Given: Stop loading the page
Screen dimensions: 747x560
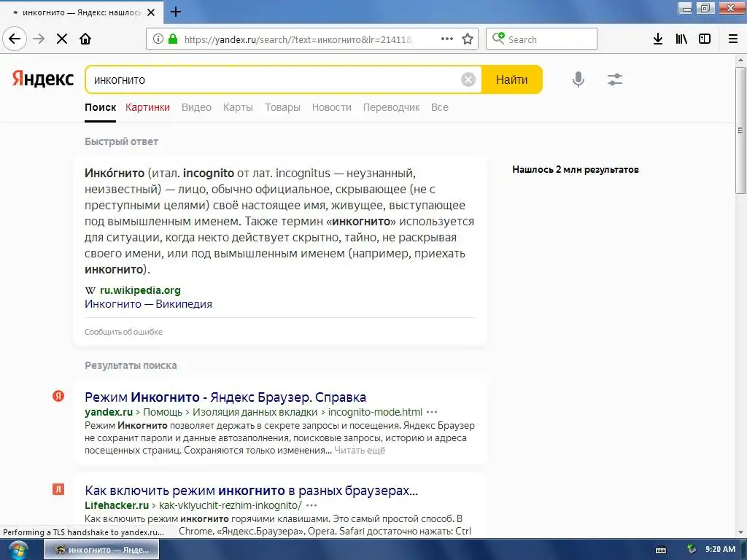Looking at the screenshot, I should tap(62, 39).
